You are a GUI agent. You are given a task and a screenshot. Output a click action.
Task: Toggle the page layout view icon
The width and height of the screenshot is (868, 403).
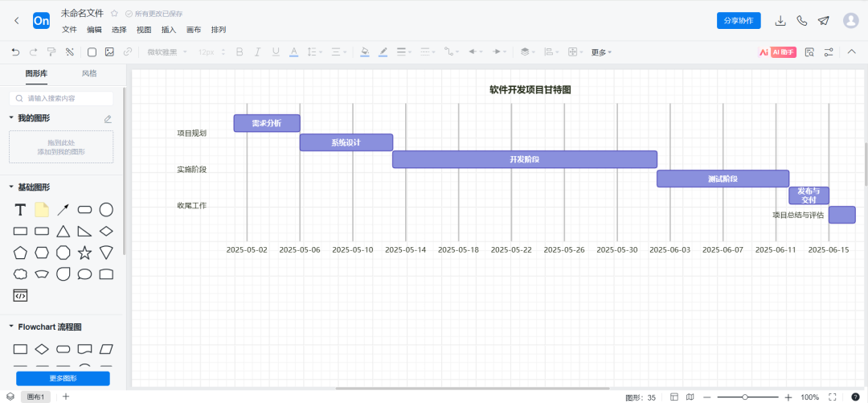[x=674, y=397]
